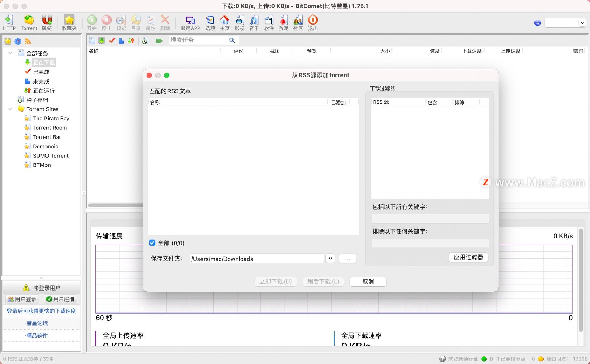Open 登录后可获得更快的下载速度 link
The image size is (590, 364).
pos(41,311)
